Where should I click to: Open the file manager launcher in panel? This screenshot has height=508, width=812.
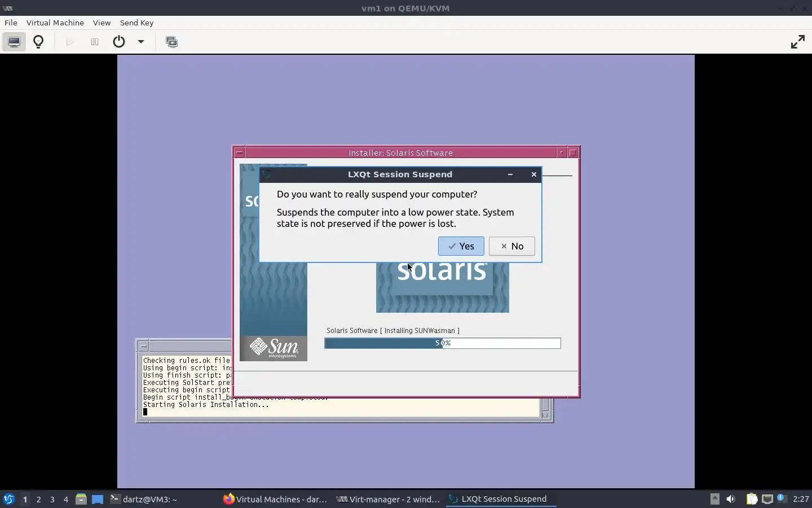coord(81,499)
